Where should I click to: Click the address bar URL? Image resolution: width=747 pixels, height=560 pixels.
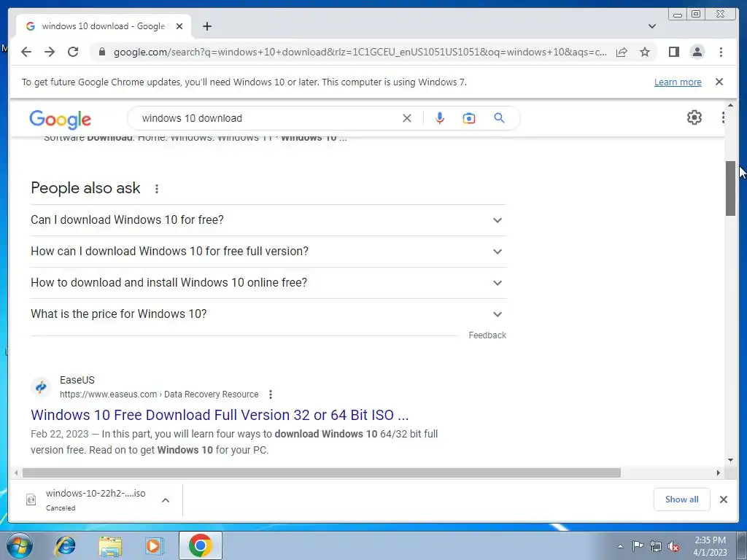pos(360,52)
